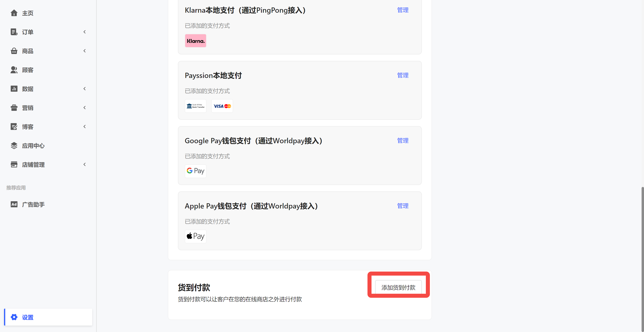This screenshot has width=644, height=332.
Task: Open the 店铺管理 menu item
Action: (x=33, y=165)
